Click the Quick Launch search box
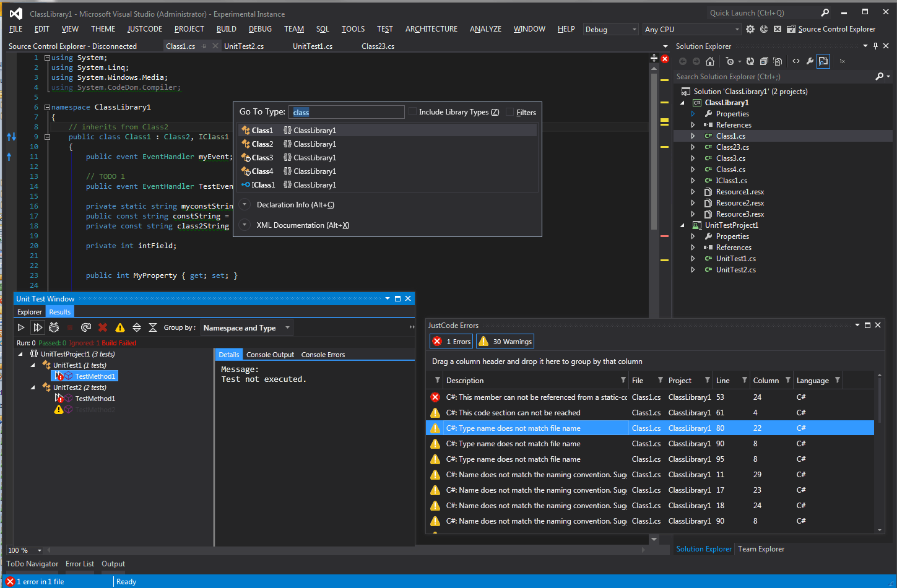Viewport: 897px width, 588px height. (763, 13)
